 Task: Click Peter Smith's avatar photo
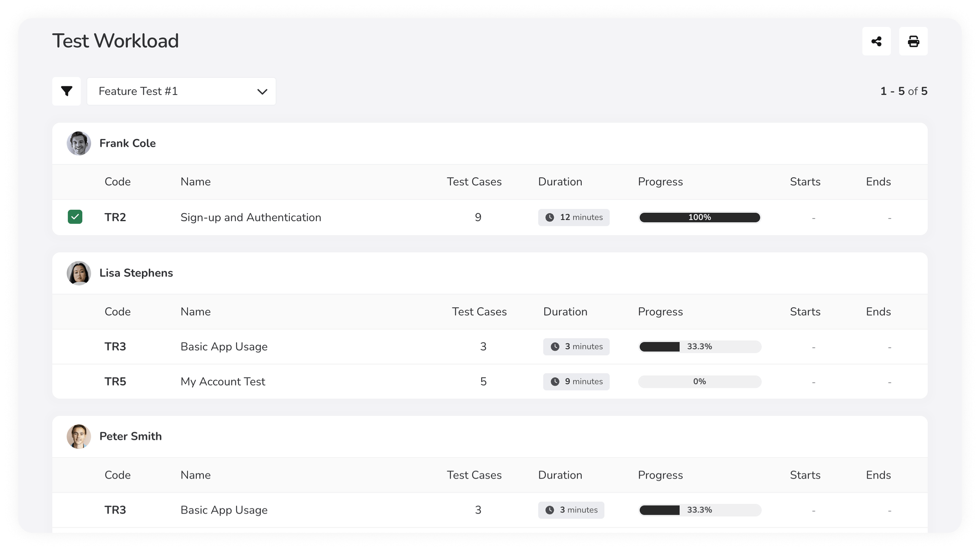point(79,436)
